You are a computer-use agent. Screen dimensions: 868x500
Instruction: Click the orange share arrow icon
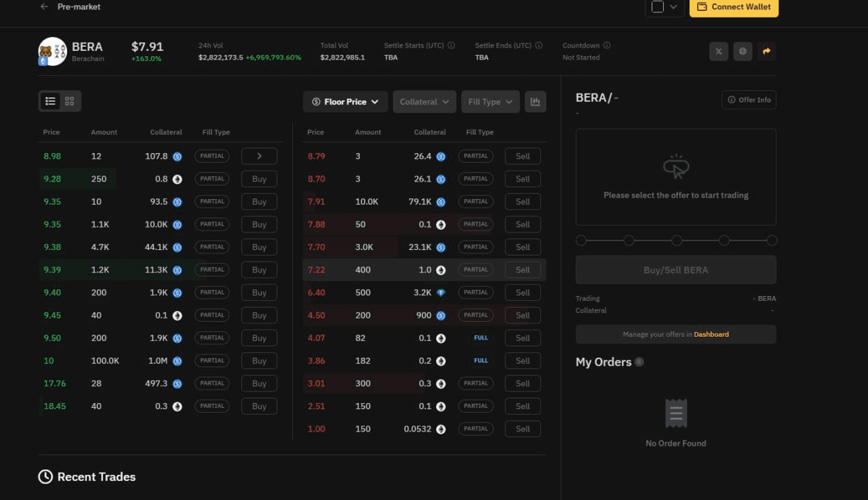coord(767,51)
